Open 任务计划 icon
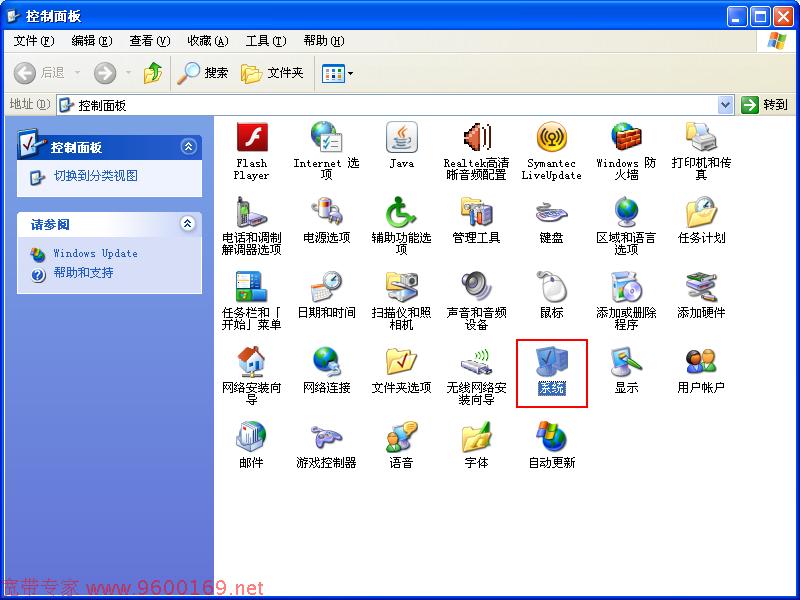The image size is (800, 600). [701, 220]
